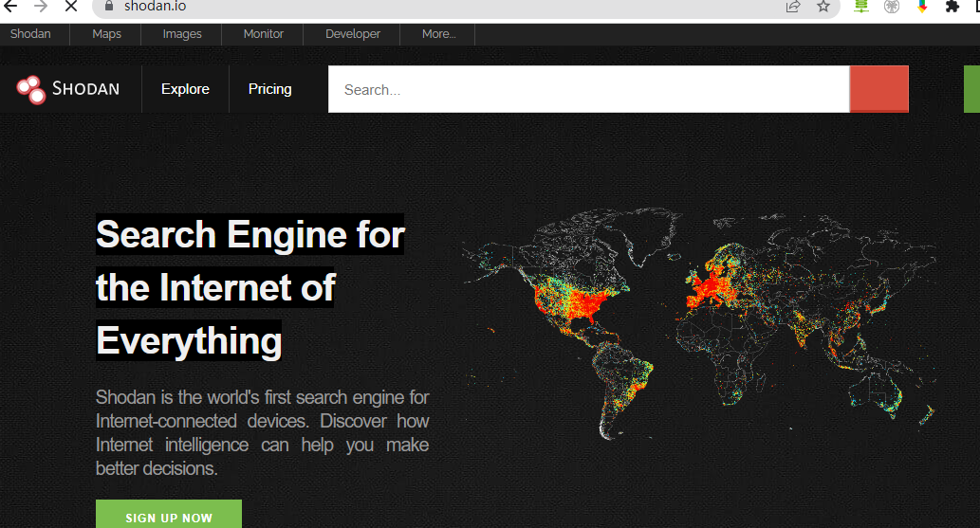980x528 pixels.
Task: Stop loading the page with X
Action: 71,7
